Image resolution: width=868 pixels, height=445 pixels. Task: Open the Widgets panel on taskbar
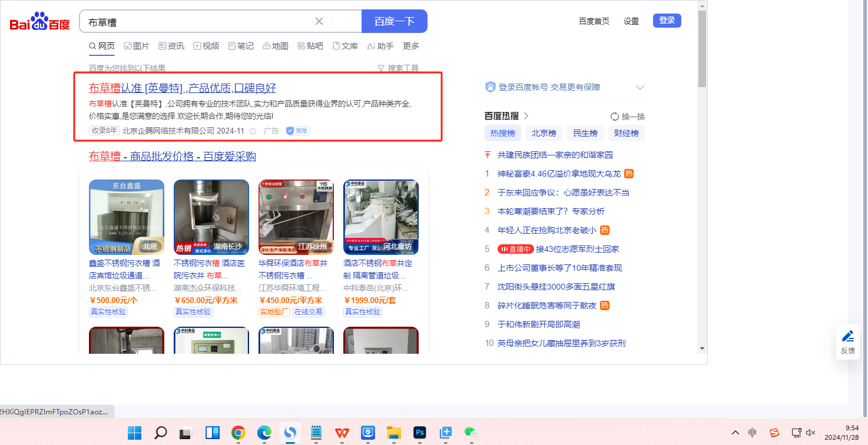212,433
